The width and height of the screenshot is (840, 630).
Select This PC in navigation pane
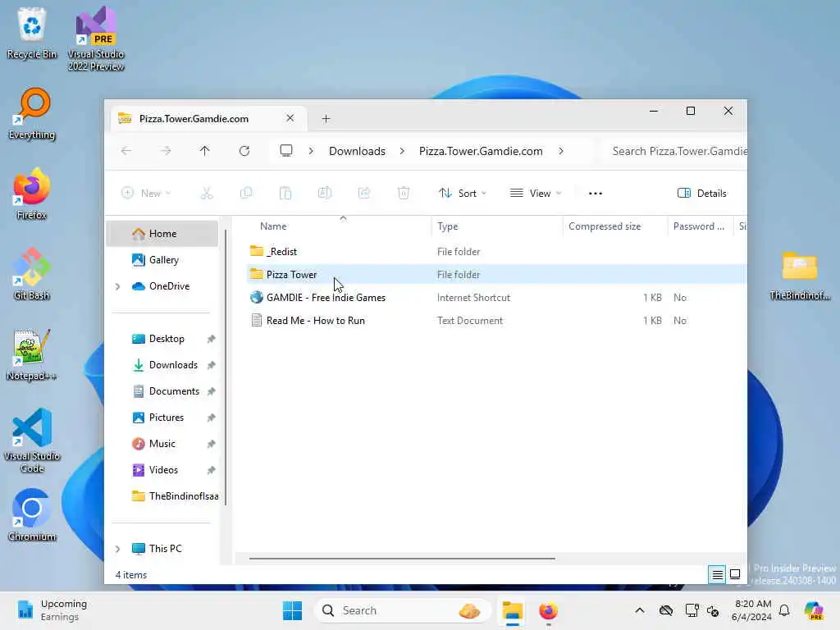click(162, 549)
